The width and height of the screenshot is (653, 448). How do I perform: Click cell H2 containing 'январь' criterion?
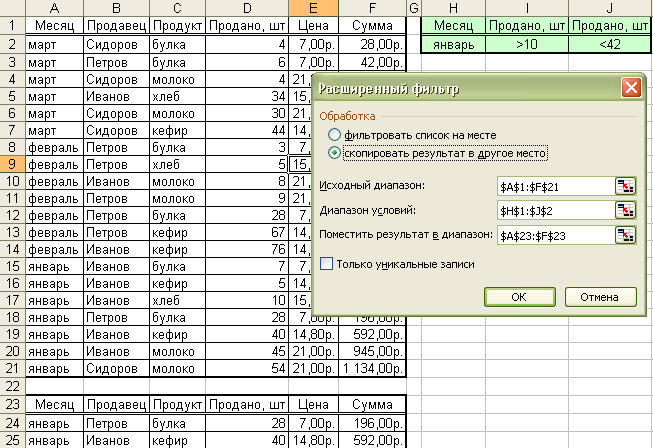point(453,44)
